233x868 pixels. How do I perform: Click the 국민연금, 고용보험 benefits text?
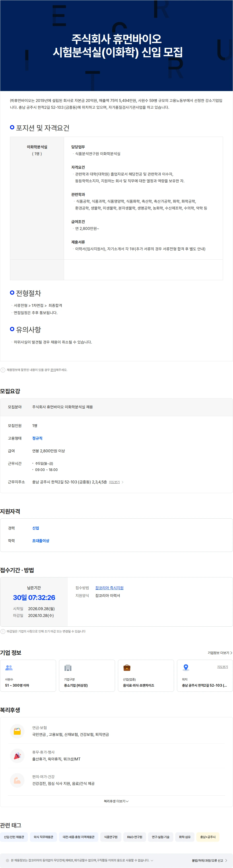(70, 734)
